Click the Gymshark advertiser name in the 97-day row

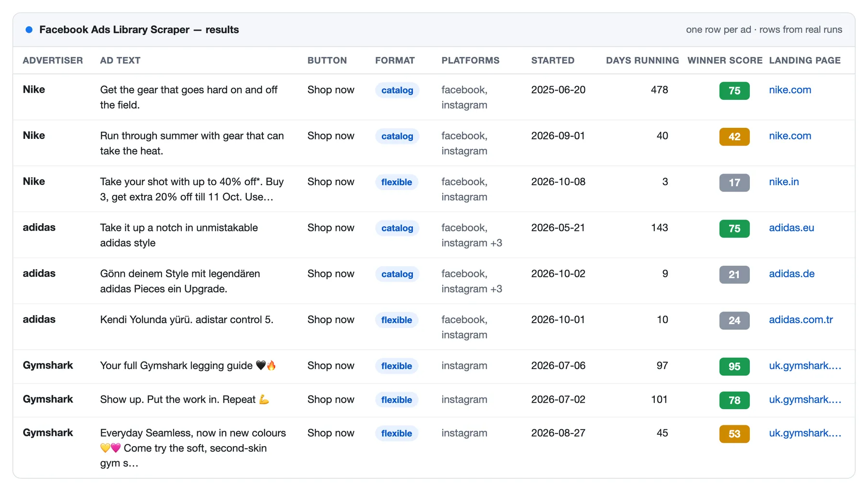(x=48, y=365)
